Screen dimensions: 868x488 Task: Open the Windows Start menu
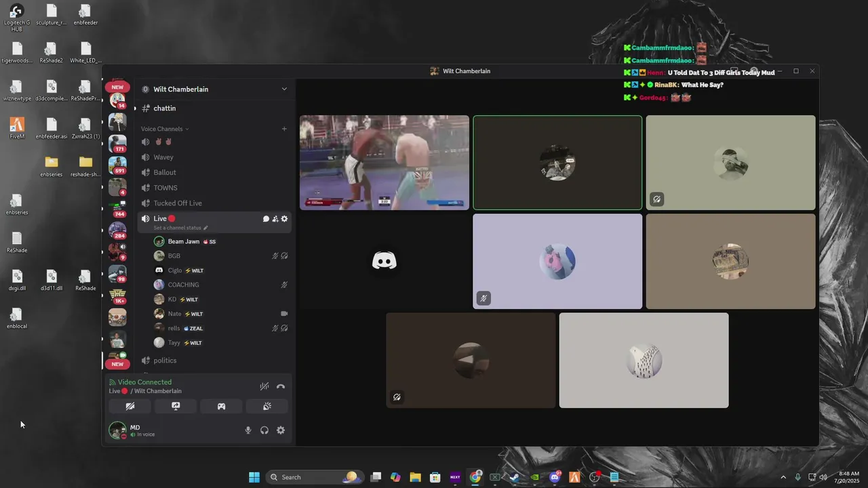(x=254, y=477)
